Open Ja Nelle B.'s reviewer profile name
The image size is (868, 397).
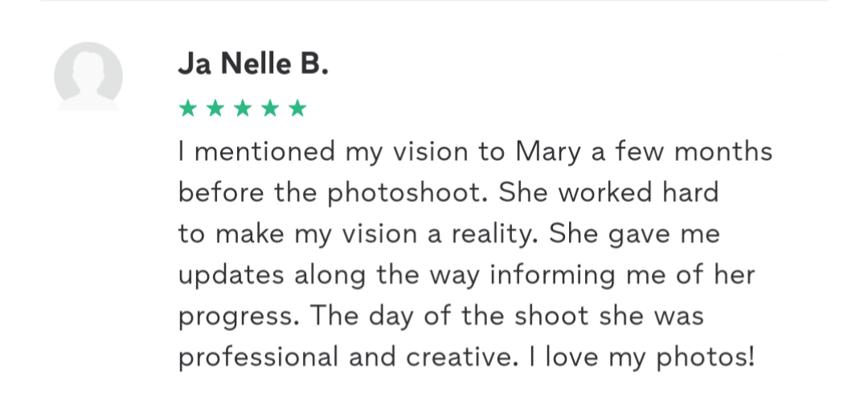point(253,66)
